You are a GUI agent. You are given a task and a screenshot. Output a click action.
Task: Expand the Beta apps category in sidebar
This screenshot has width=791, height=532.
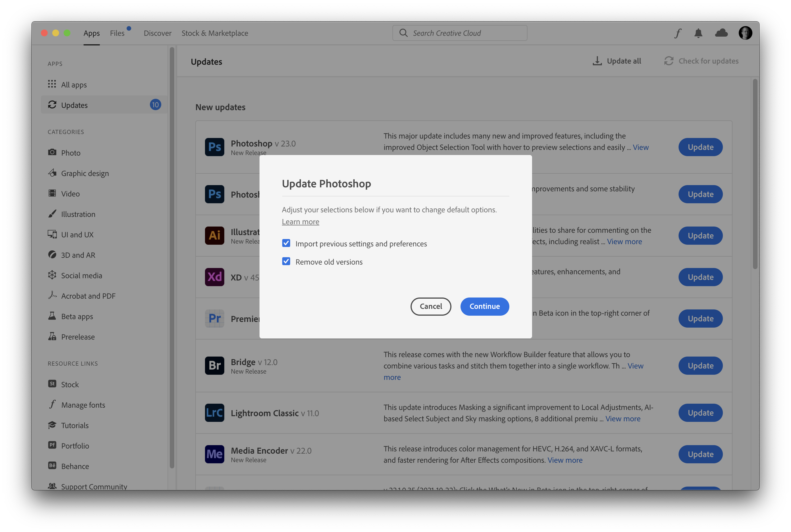click(77, 316)
